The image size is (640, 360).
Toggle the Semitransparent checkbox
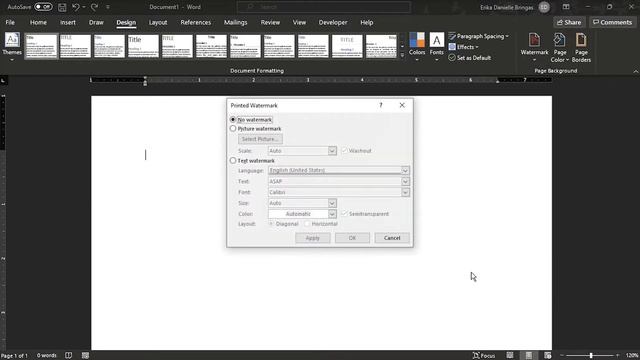point(344,214)
